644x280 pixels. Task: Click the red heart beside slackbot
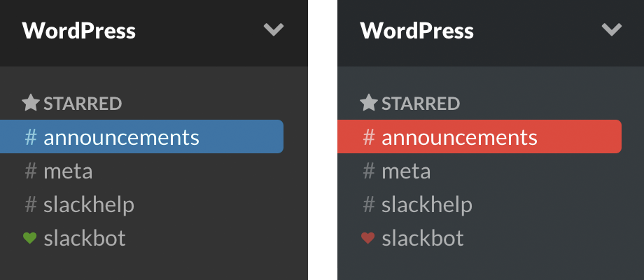(x=367, y=239)
